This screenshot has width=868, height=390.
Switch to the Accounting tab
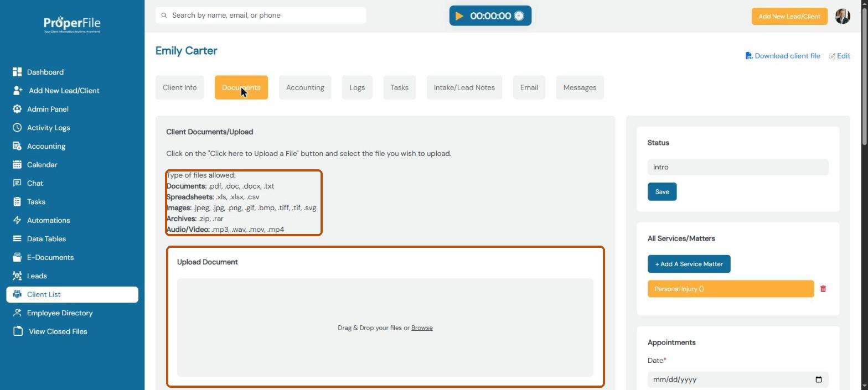[x=305, y=87]
